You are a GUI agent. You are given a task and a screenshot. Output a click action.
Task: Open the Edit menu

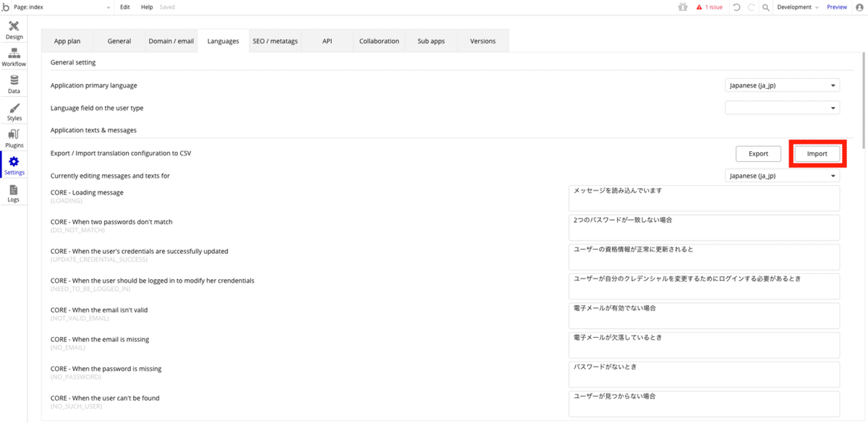[x=125, y=7]
